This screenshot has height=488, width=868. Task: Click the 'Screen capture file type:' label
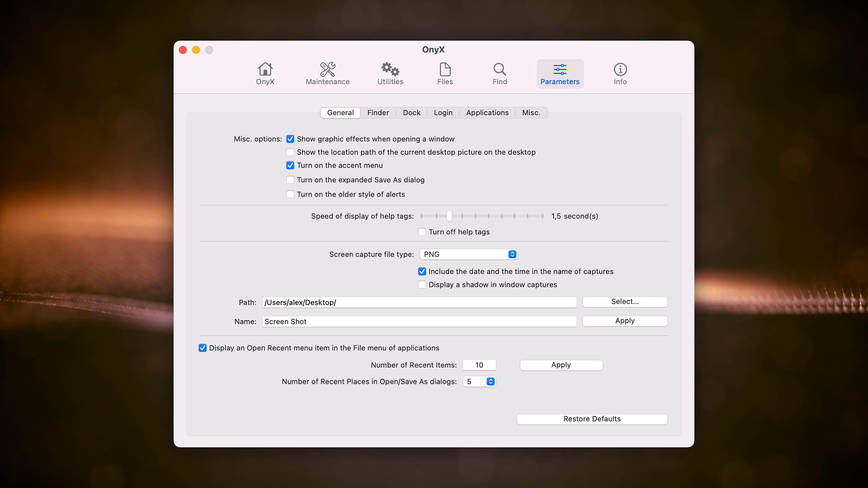[372, 254]
